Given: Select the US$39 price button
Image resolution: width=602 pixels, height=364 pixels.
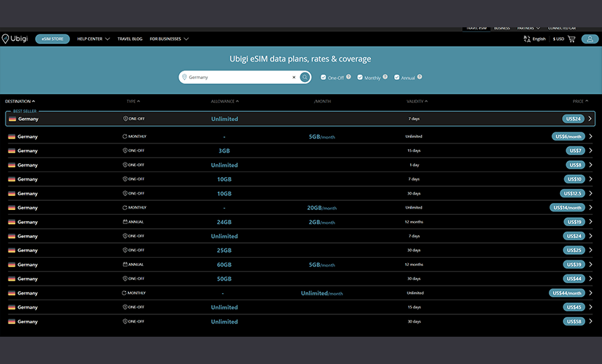Looking at the screenshot, I should [x=574, y=264].
